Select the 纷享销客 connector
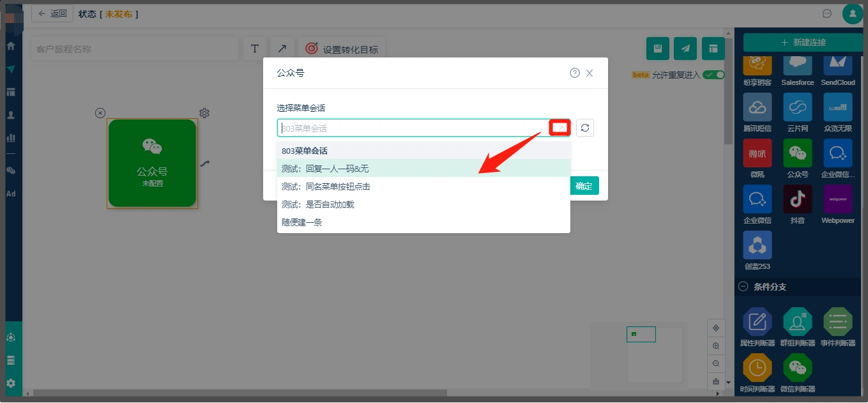Viewport: 868px width, 403px height. pyautogui.click(x=758, y=71)
